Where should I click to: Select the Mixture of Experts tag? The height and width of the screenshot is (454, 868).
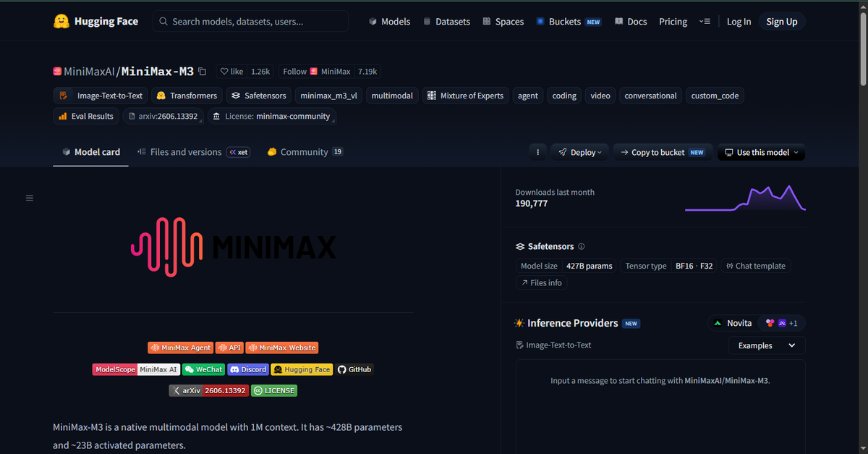(465, 96)
